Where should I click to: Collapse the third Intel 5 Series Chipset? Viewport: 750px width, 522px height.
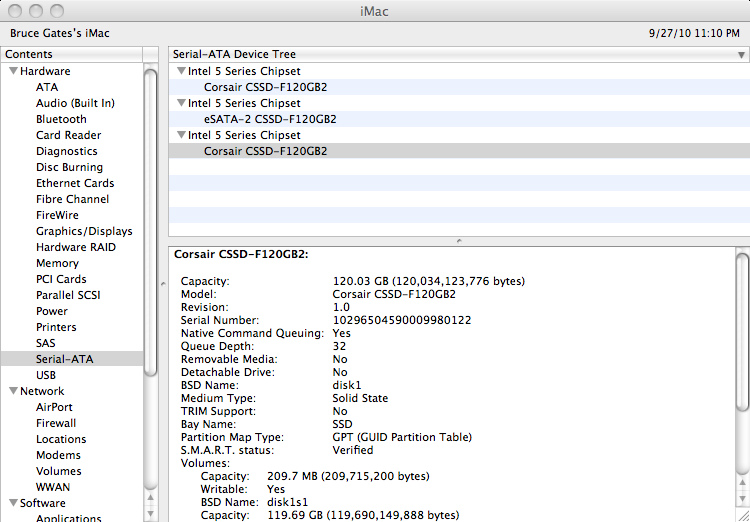click(x=181, y=135)
